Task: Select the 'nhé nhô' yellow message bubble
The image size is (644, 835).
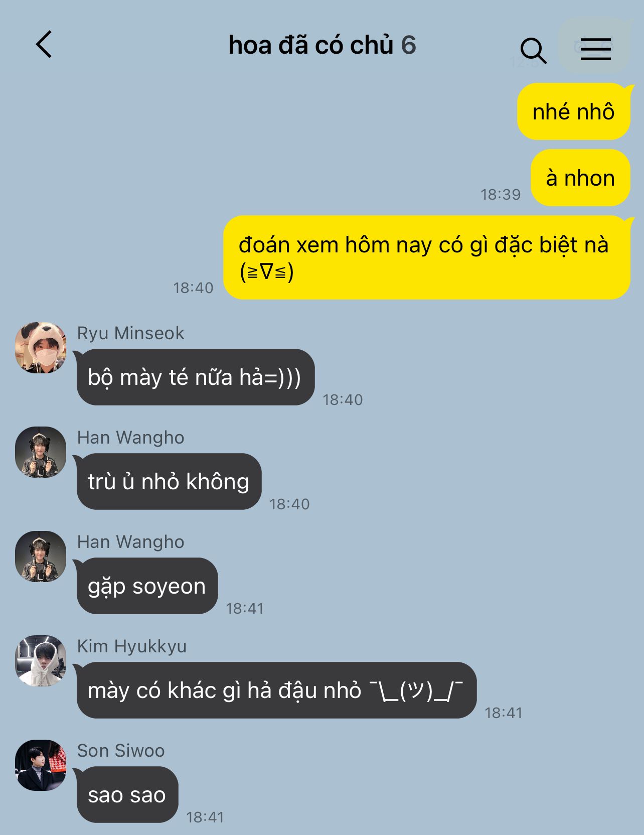Action: point(574,111)
